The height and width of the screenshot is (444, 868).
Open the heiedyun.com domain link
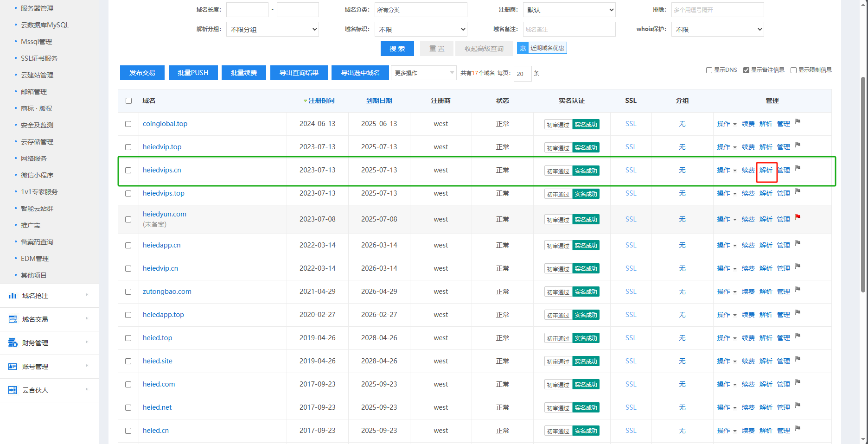tap(165, 214)
